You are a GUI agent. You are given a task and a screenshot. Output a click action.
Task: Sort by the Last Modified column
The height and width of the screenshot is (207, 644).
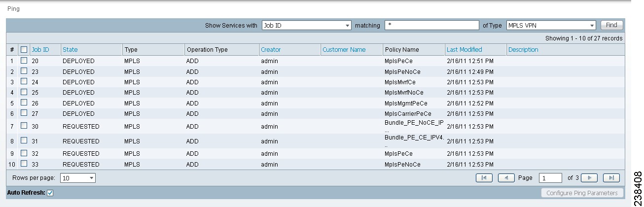click(464, 50)
